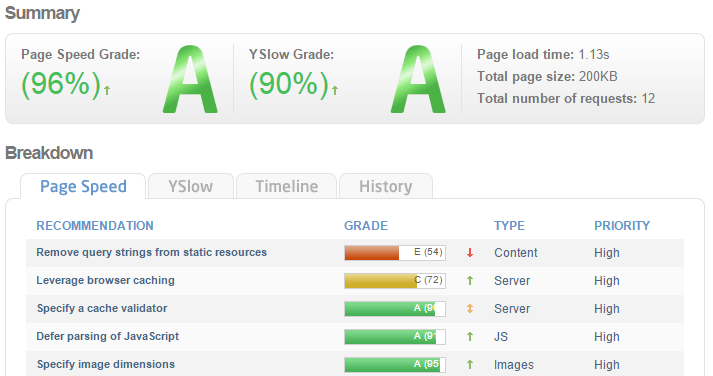Open the History tab

click(x=386, y=186)
